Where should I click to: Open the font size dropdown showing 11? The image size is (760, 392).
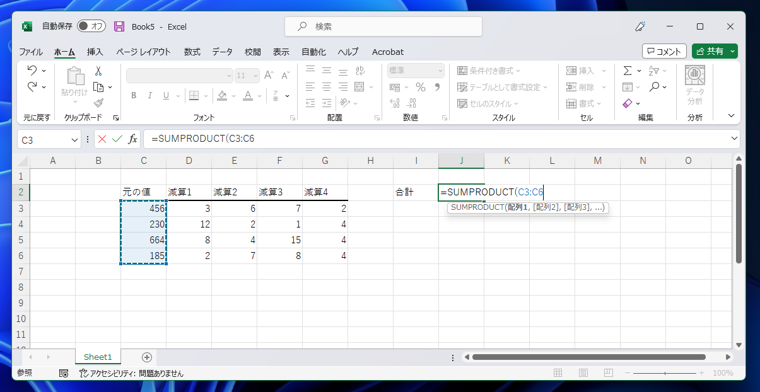pyautogui.click(x=255, y=76)
